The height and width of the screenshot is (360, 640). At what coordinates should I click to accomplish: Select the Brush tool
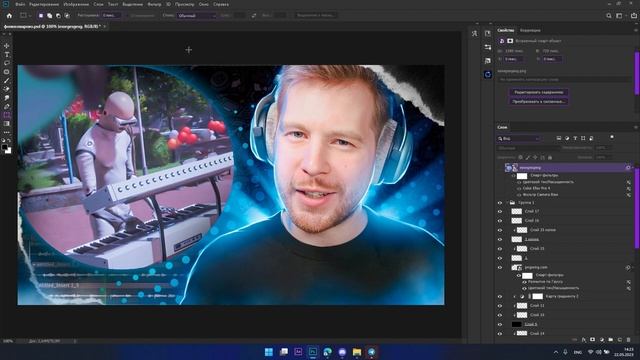[x=7, y=80]
